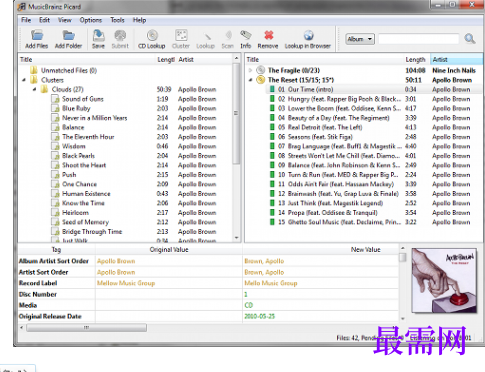Click the Media new value CD
Screen dimensions: 485x372
point(249,305)
